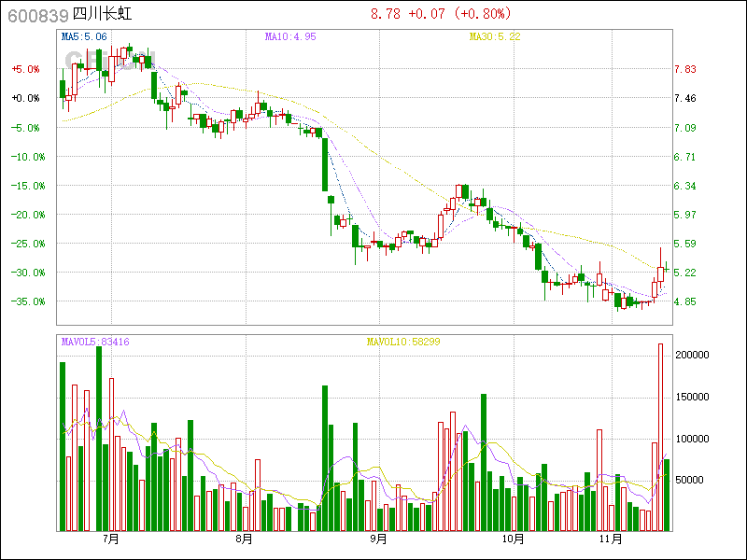747x560 pixels.
Task: Select the MAVOL5:83416 volume label
Action: coord(95,343)
